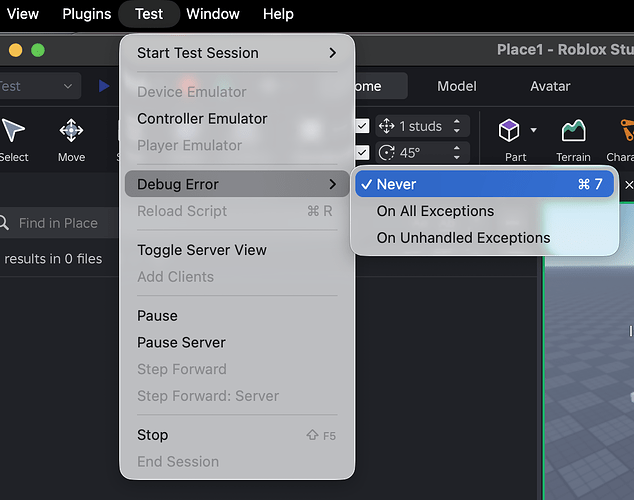Expand Start Test Session submenu
This screenshot has width=634, height=500.
pos(237,53)
